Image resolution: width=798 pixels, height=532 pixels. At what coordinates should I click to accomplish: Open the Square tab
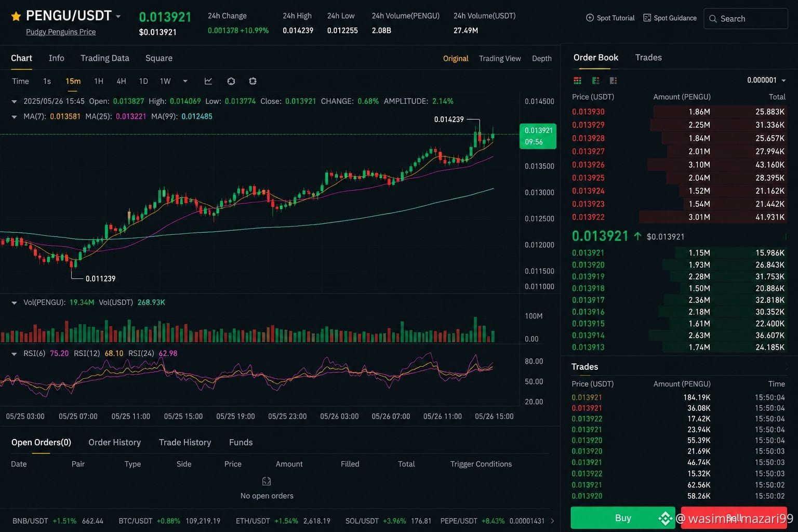point(159,58)
